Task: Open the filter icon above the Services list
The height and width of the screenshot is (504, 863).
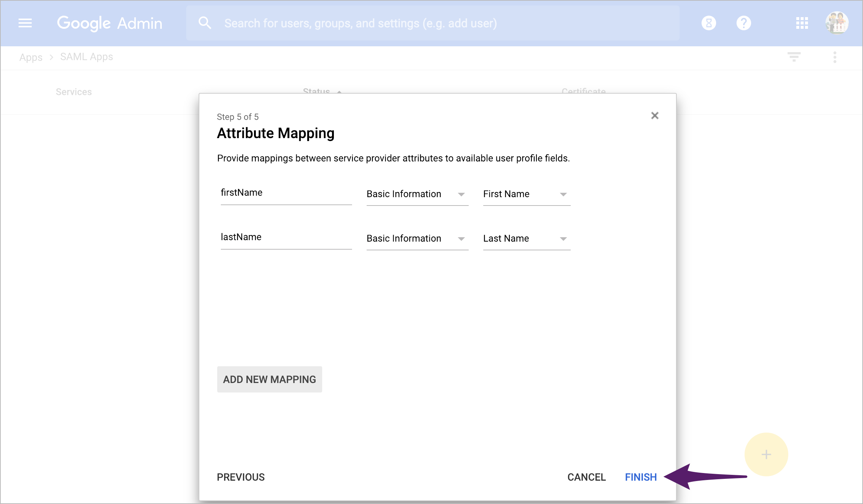Action: coord(794,57)
